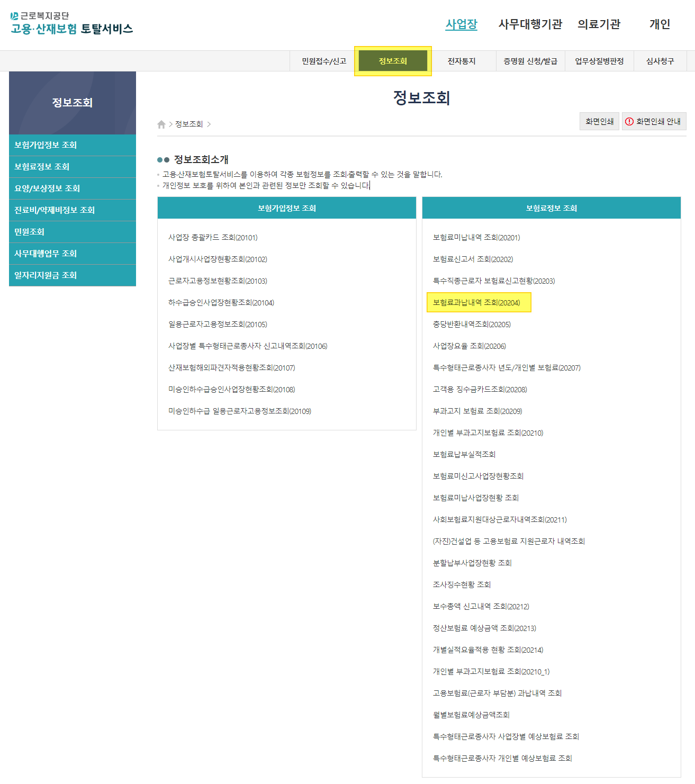
Task: Open 월별보험료예상금액조회 link
Action: pyautogui.click(x=471, y=715)
